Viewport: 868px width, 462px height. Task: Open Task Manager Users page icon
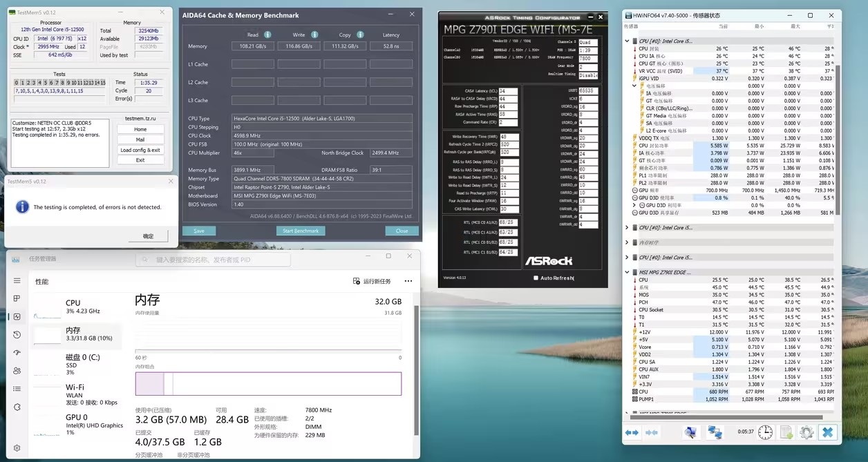point(17,370)
